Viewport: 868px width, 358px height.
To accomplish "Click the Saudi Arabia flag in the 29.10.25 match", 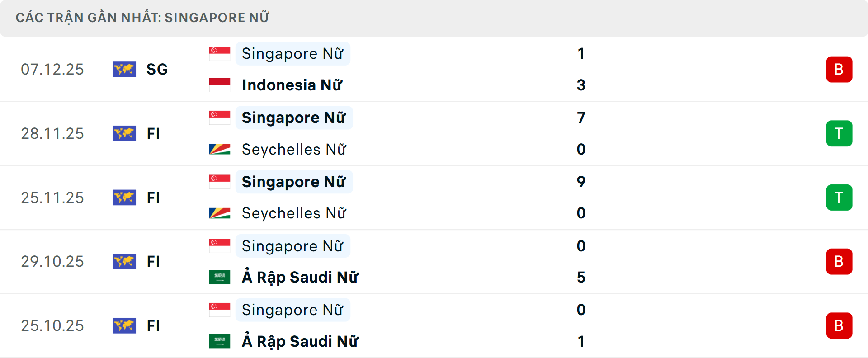I will [220, 276].
